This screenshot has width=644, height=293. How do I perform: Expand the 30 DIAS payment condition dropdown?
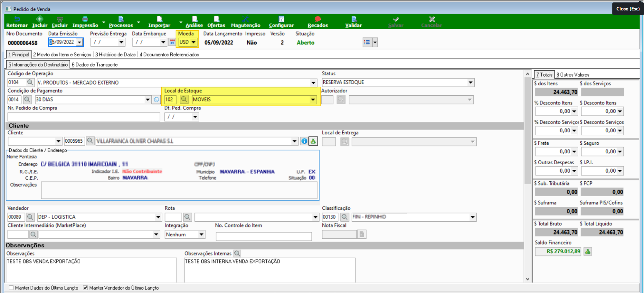click(x=147, y=100)
